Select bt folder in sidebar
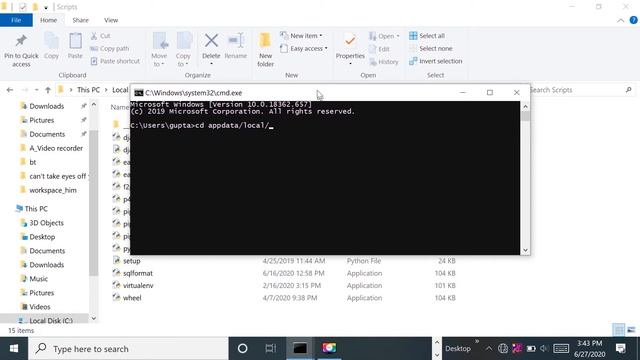640x360 pixels. point(33,162)
